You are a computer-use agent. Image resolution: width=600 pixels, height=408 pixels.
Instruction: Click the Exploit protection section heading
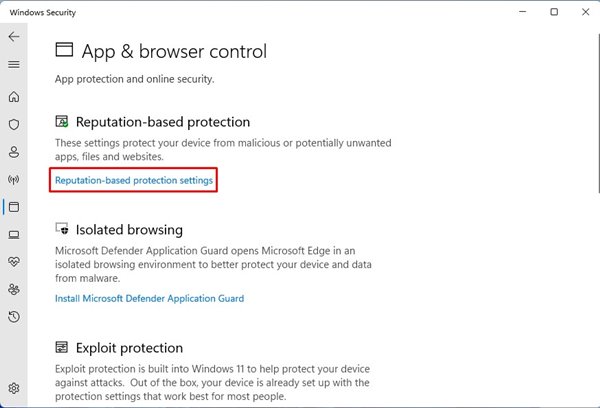pyautogui.click(x=129, y=348)
